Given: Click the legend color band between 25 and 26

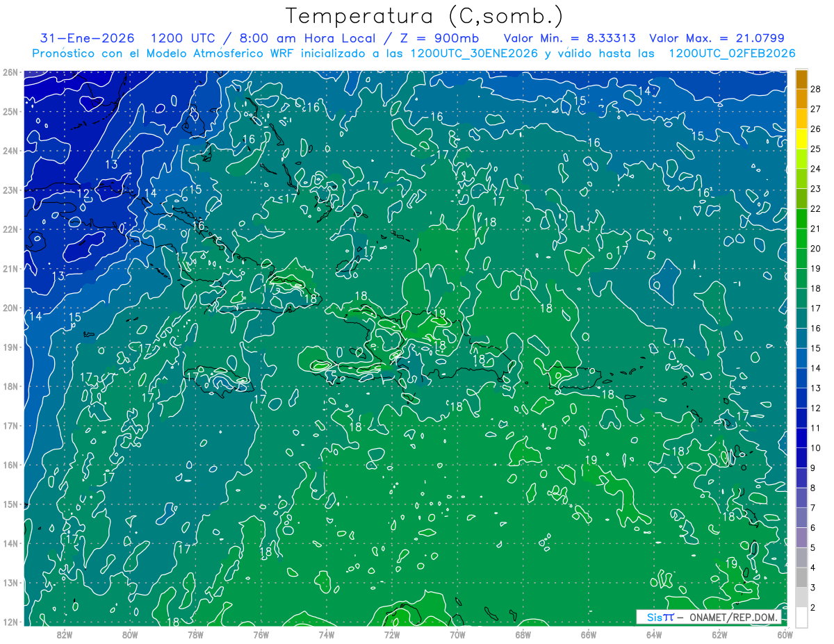Looking at the screenshot, I should coord(801,139).
